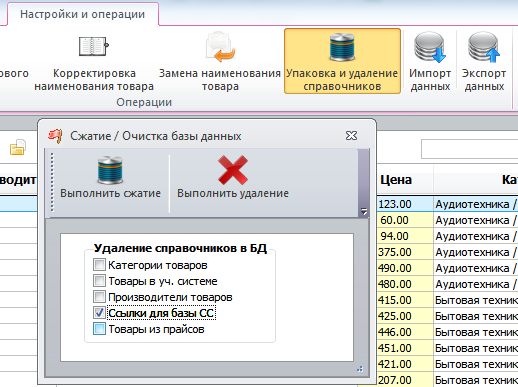This screenshot has height=387, width=518.
Task: Select price cell 94.00
Action: pyautogui.click(x=405, y=236)
